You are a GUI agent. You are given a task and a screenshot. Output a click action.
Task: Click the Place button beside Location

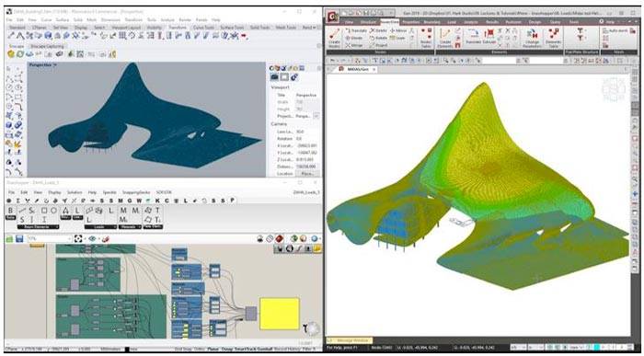[307, 174]
